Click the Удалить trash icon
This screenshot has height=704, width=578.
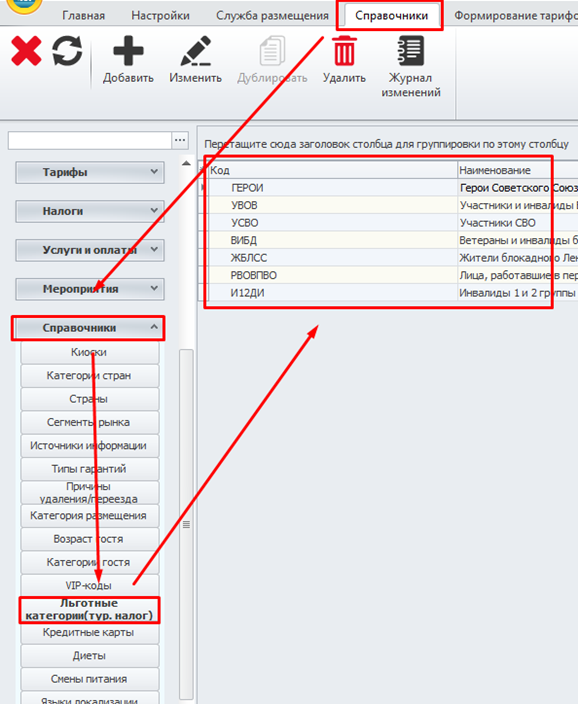pyautogui.click(x=344, y=51)
